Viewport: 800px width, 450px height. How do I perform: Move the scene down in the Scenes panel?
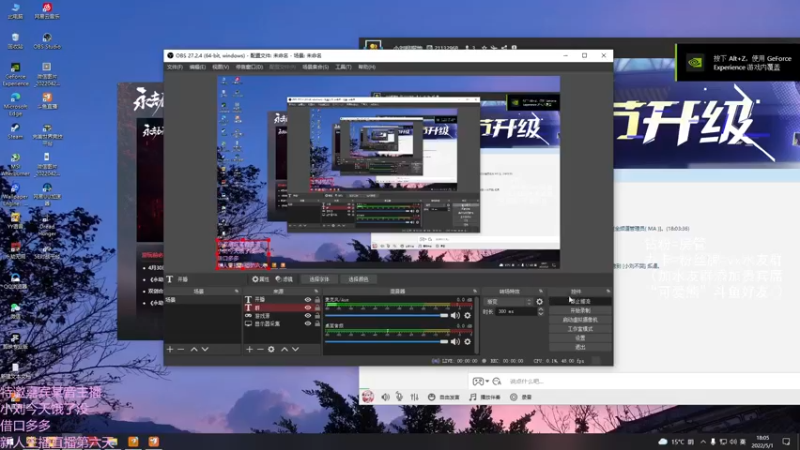[205, 349]
